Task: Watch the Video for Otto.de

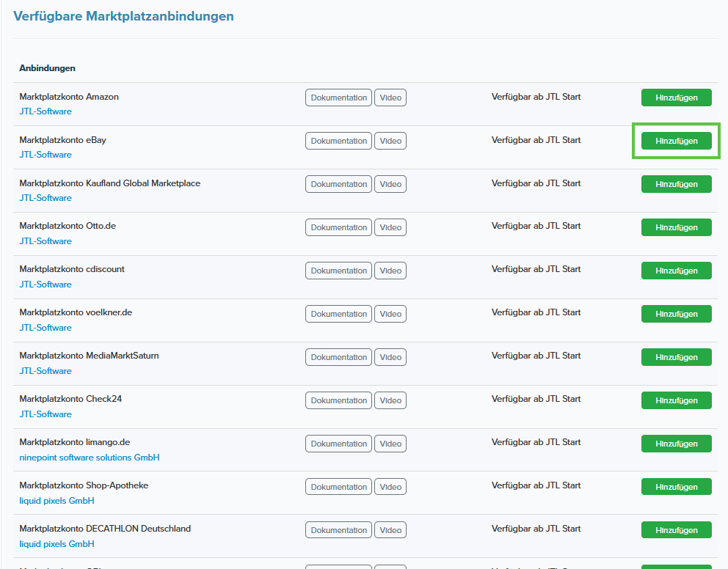Action: 390,227
